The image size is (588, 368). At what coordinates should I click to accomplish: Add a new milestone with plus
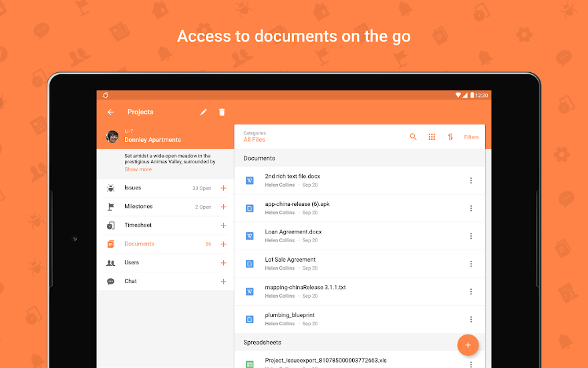coord(223,207)
